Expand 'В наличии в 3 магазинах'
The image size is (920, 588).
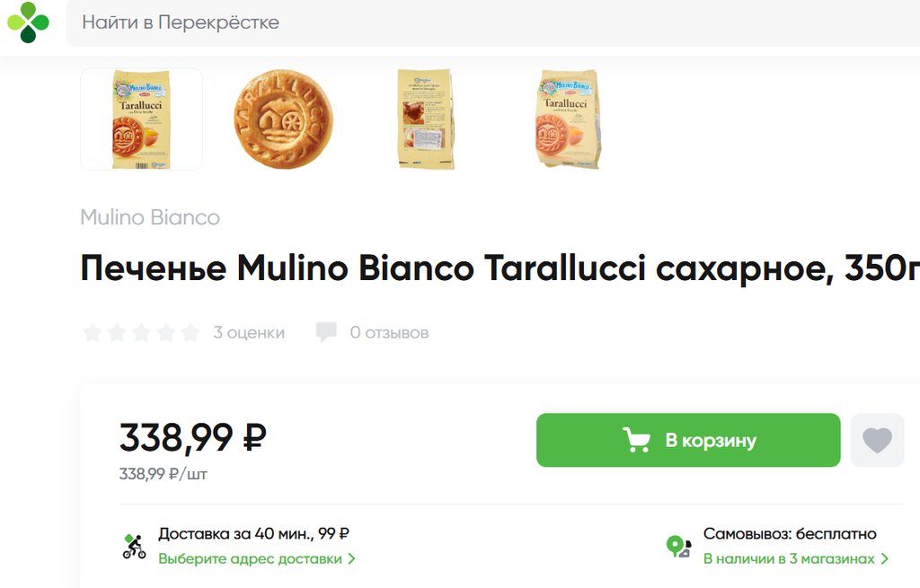pos(795,558)
